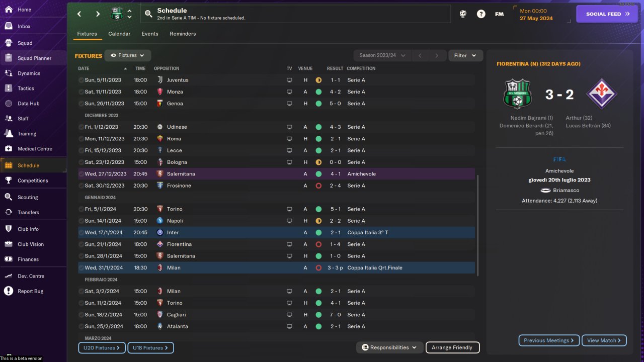Image resolution: width=644 pixels, height=362 pixels.
Task: Switch to the Reminders tab
Action: point(183,34)
